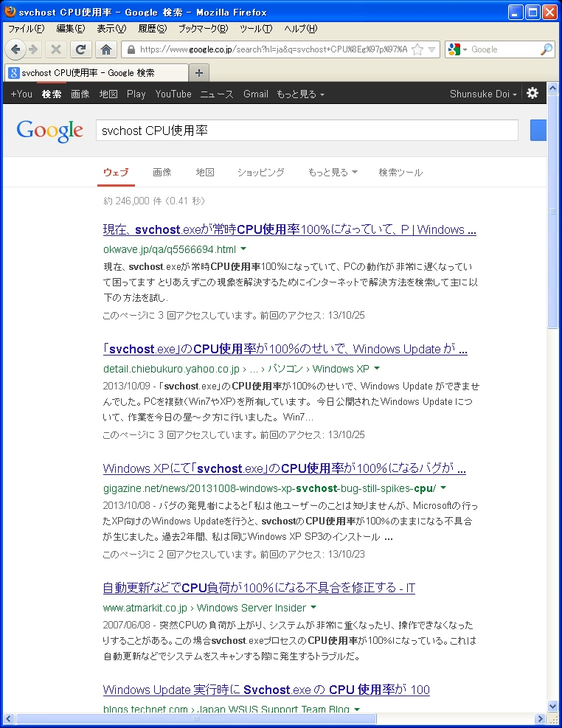Click the blue Google search button
Viewport: 562px width, 728px height.
[x=538, y=130]
